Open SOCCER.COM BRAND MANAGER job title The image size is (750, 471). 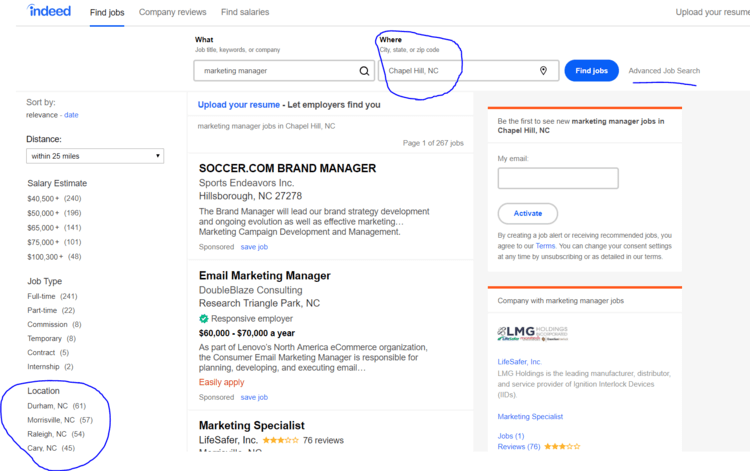[x=287, y=168]
